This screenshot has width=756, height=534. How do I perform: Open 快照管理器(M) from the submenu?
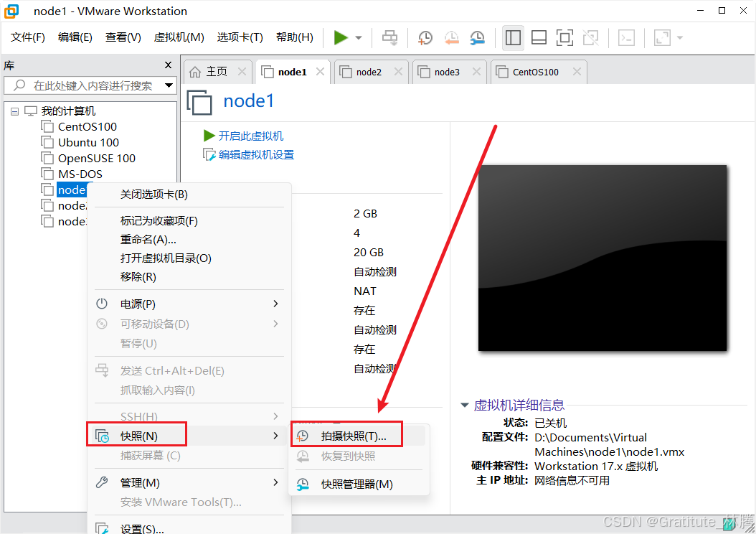tap(359, 484)
